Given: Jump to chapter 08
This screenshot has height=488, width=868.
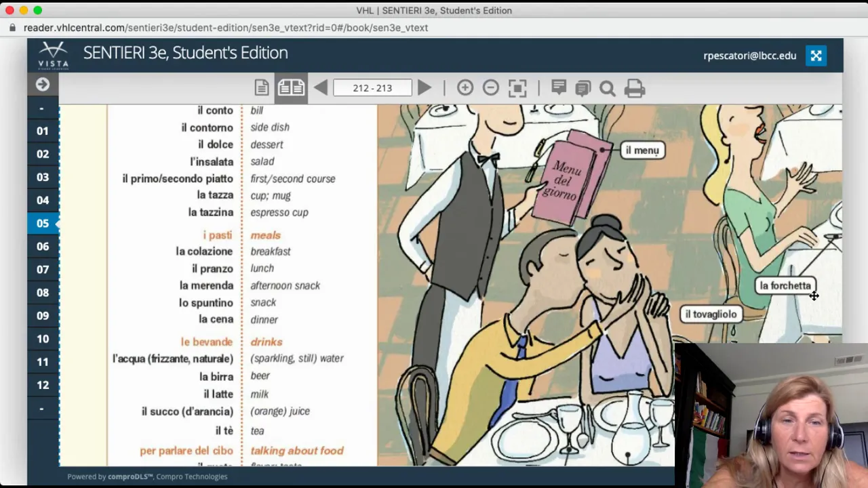Looking at the screenshot, I should coord(43,293).
